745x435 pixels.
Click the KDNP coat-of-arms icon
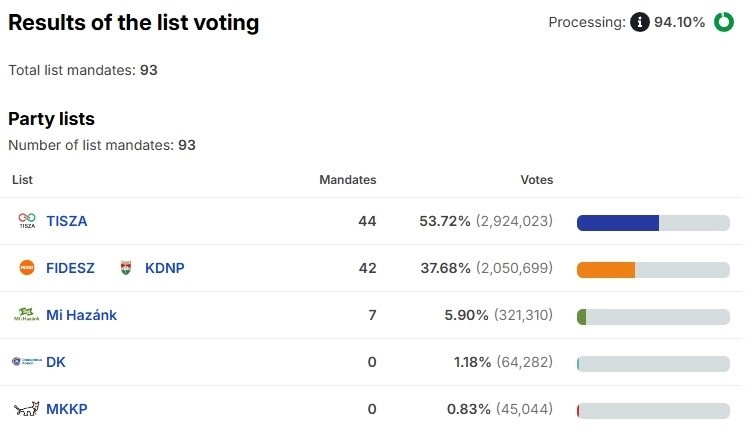tap(126, 268)
